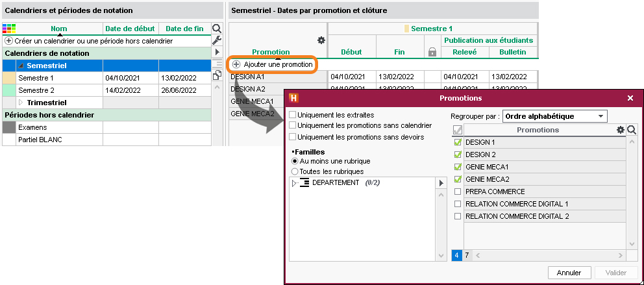
Task: Click the right-pointing triangle in calendars toolbar
Action: [x=217, y=52]
